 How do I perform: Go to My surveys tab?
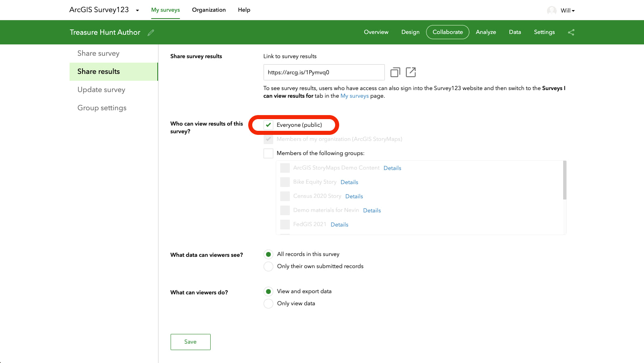click(x=165, y=10)
